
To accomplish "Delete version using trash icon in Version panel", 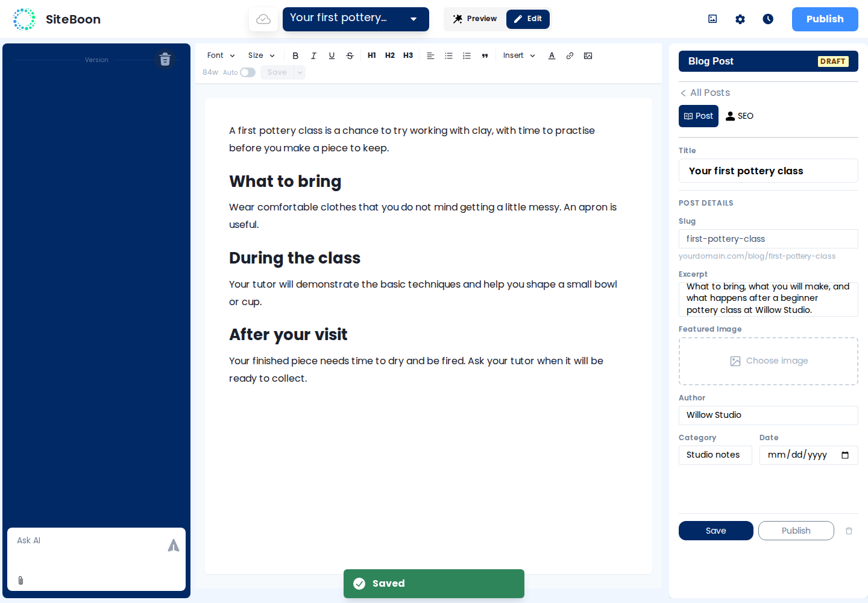I will [165, 60].
